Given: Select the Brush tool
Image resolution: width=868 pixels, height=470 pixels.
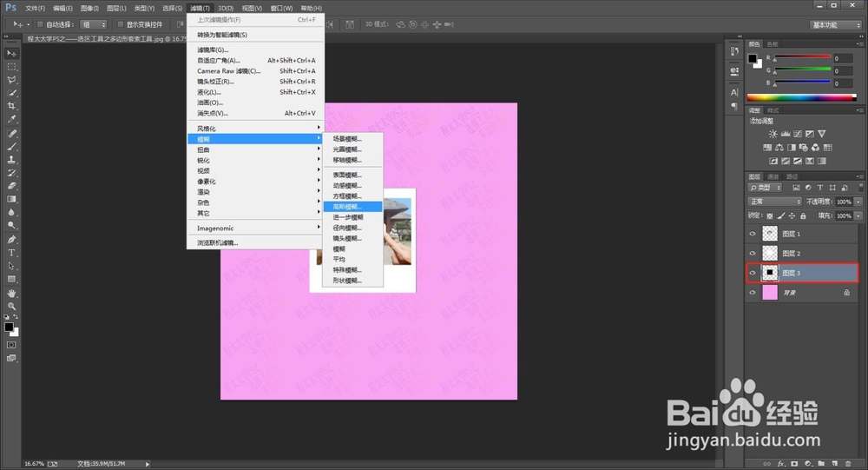Looking at the screenshot, I should click(x=11, y=147).
